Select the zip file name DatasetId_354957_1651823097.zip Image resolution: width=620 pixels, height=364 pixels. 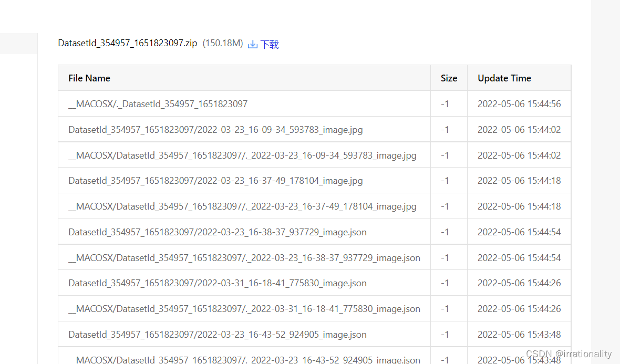[127, 43]
